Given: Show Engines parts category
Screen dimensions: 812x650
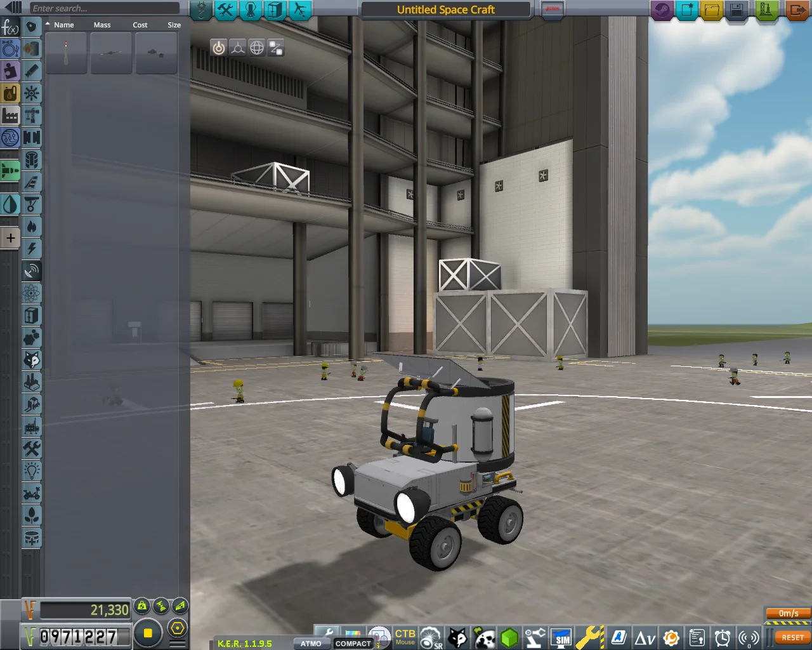Looking at the screenshot, I should (x=32, y=71).
